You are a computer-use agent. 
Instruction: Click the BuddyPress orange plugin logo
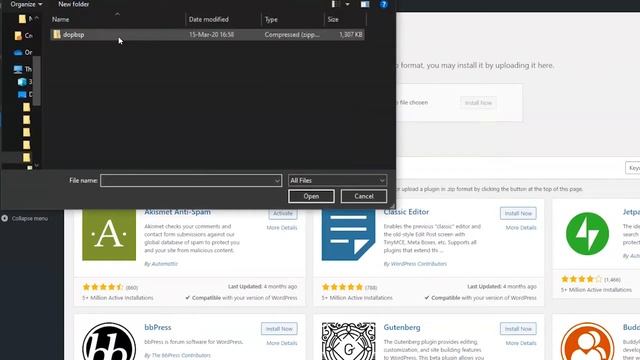(587, 342)
